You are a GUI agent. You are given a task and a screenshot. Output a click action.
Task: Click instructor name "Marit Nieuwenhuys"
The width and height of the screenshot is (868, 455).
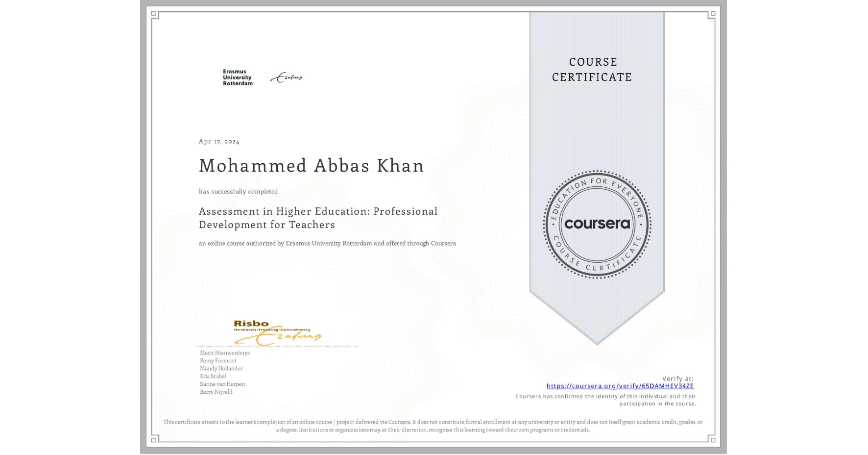[225, 353]
